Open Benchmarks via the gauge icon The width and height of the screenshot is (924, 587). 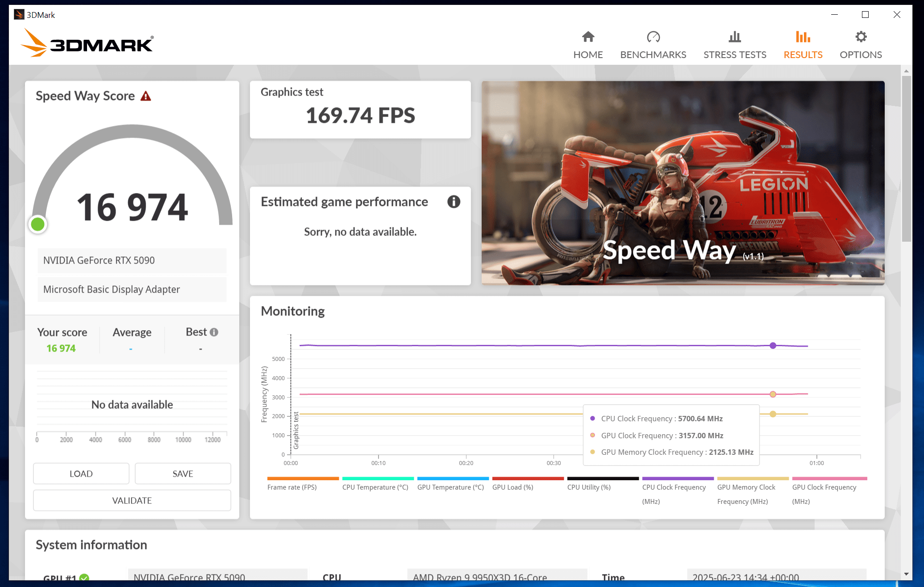coord(653,37)
